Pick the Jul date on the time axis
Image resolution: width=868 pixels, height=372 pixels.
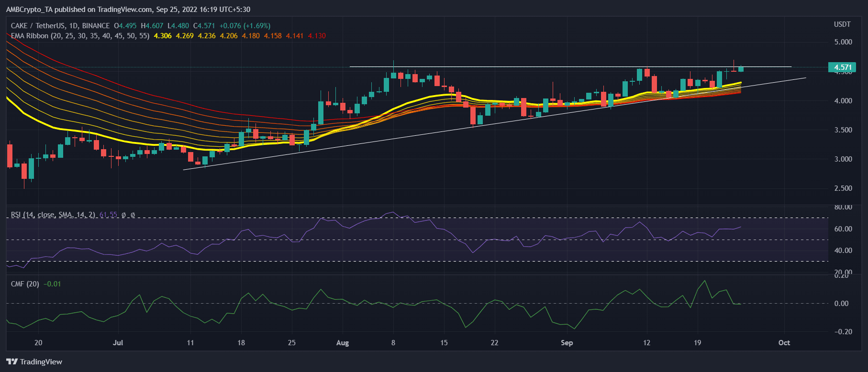pos(118,343)
